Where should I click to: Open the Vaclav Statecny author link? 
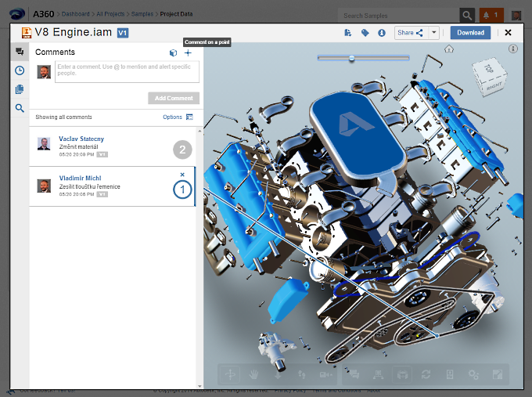tap(81, 139)
